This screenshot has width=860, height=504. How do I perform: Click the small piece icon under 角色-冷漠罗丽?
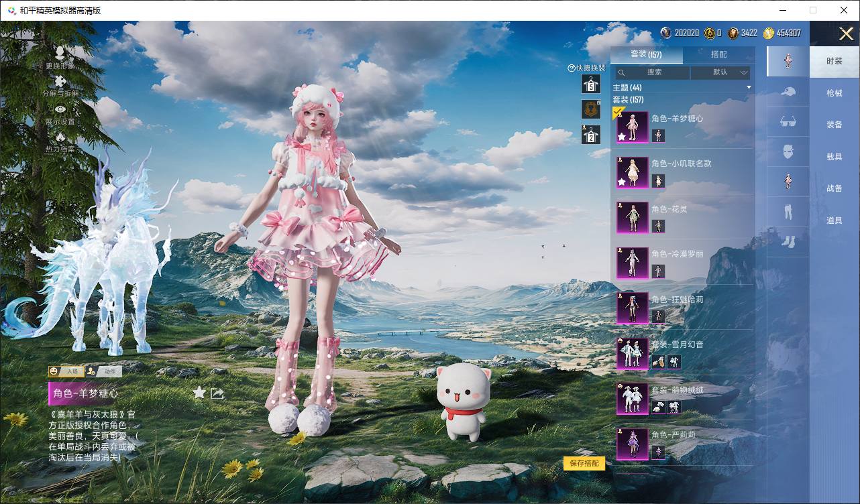coord(658,271)
